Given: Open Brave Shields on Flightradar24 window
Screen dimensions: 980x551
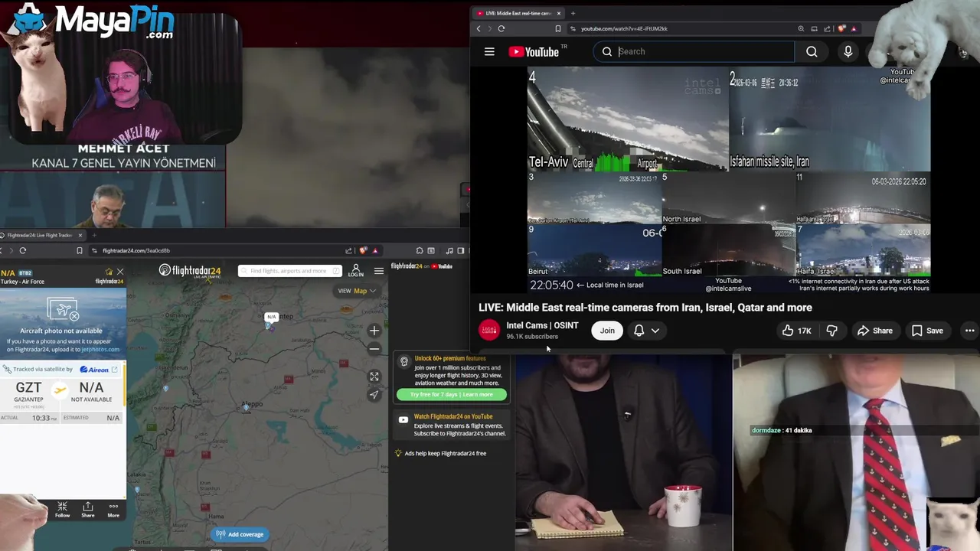Looking at the screenshot, I should click(x=363, y=250).
